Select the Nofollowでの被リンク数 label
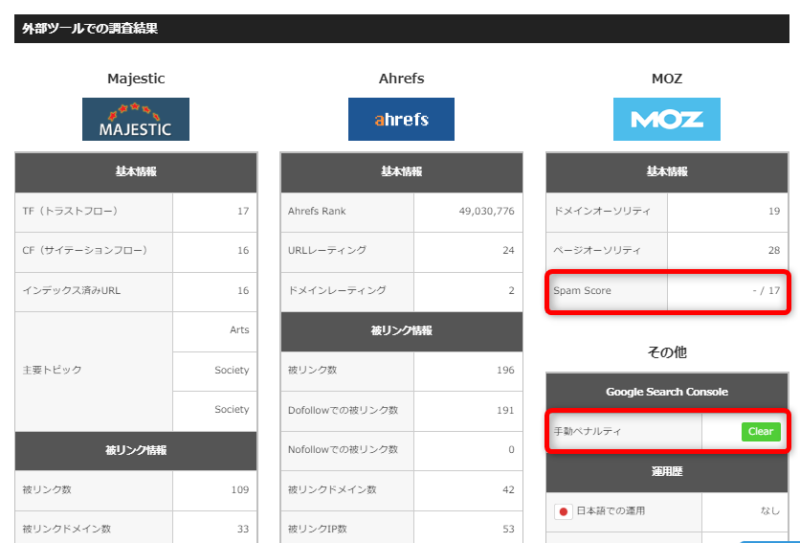 coord(343,450)
